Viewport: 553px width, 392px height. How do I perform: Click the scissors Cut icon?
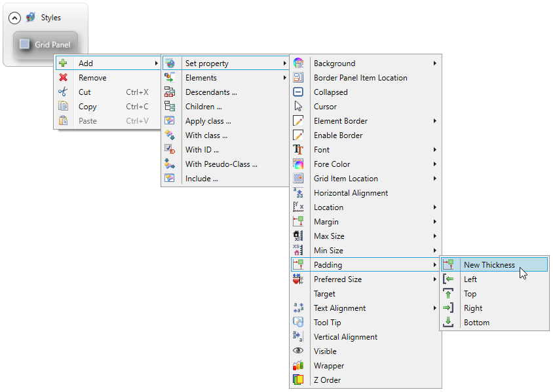63,92
